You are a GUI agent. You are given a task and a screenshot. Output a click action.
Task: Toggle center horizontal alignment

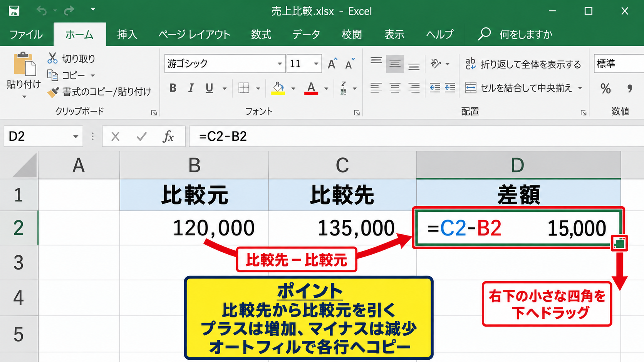click(395, 88)
